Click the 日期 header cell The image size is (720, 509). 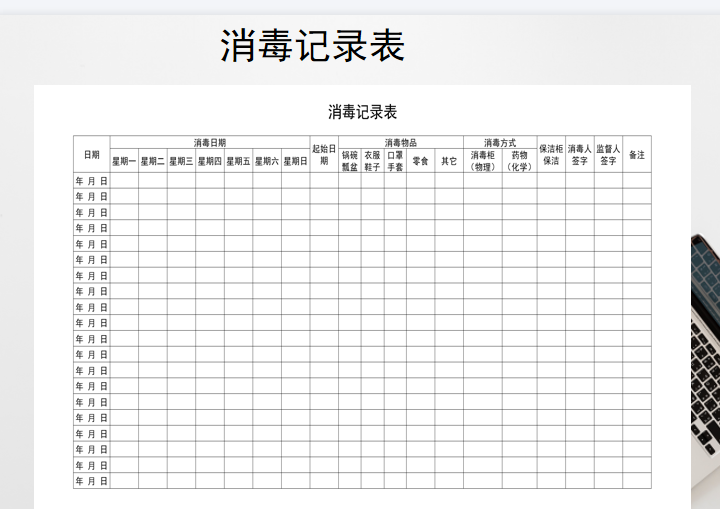point(91,155)
